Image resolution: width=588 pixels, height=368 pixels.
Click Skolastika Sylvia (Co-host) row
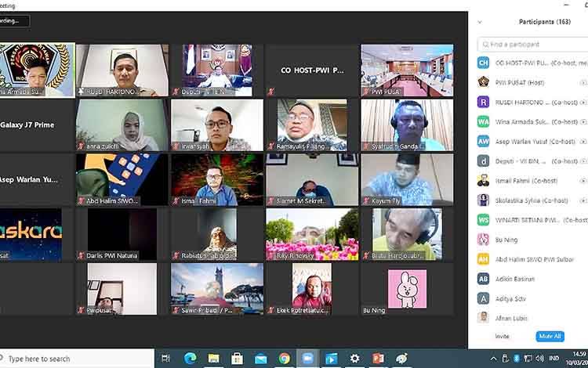[x=532, y=200]
